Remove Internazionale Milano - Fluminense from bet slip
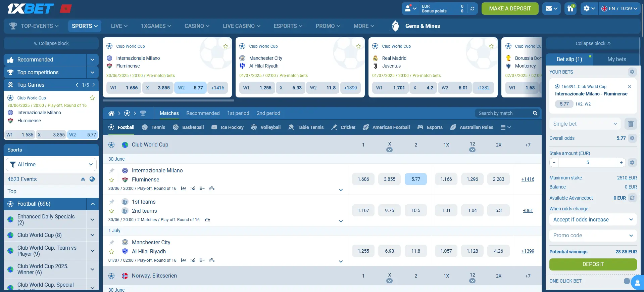Screen dimensions: 644x292 630,86
